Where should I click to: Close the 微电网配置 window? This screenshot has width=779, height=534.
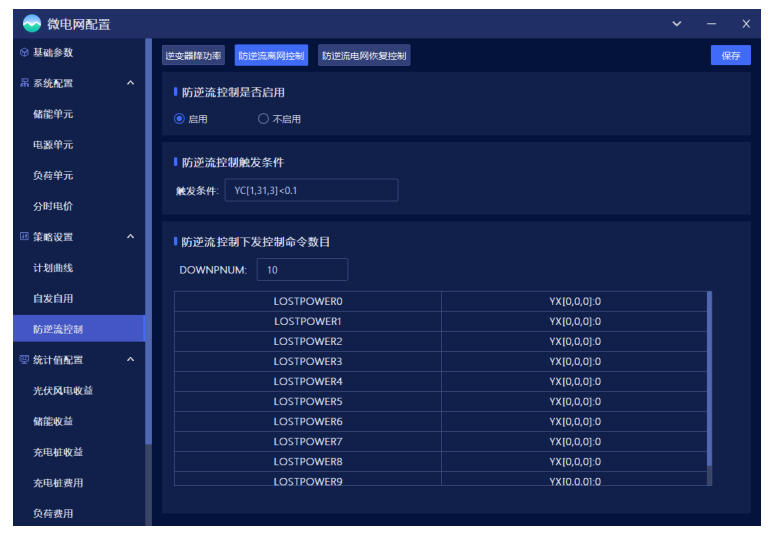tap(746, 23)
